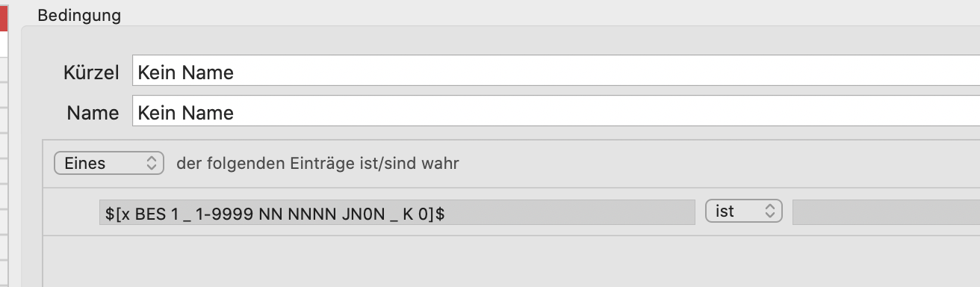The height and width of the screenshot is (287, 980).
Task: Click the empty area below the condition row
Action: coord(512,262)
